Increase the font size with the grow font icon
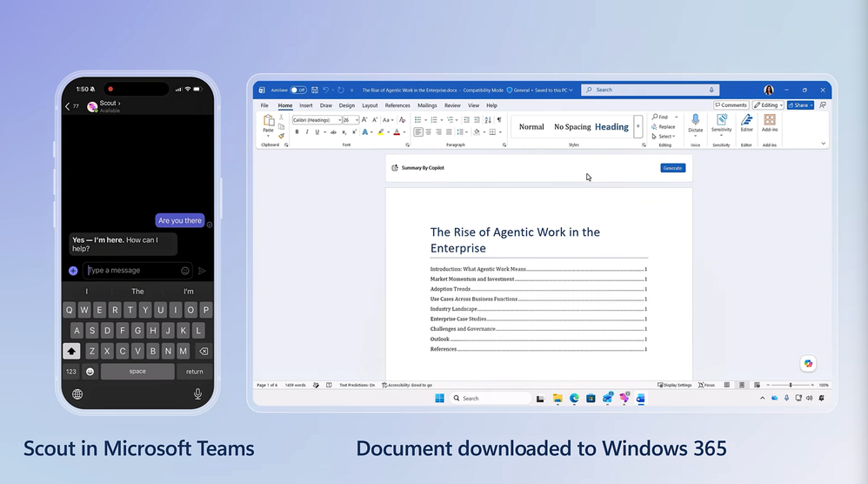This screenshot has height=484, width=868. pos(364,119)
